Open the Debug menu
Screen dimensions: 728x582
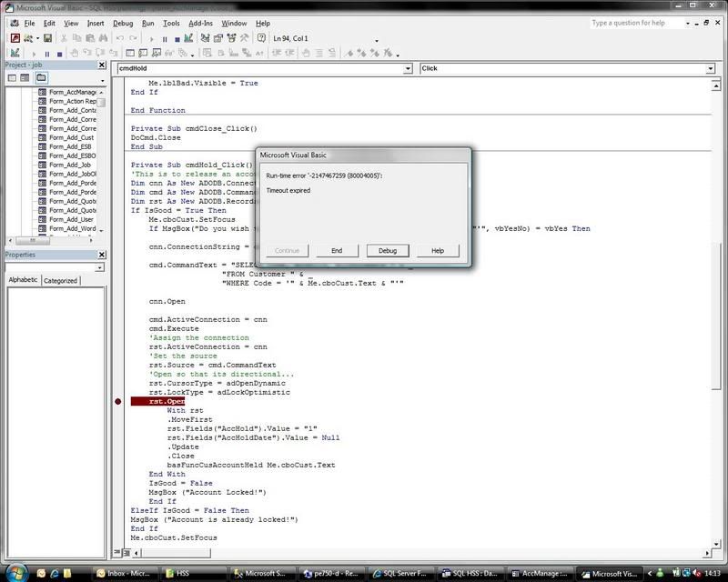(123, 24)
